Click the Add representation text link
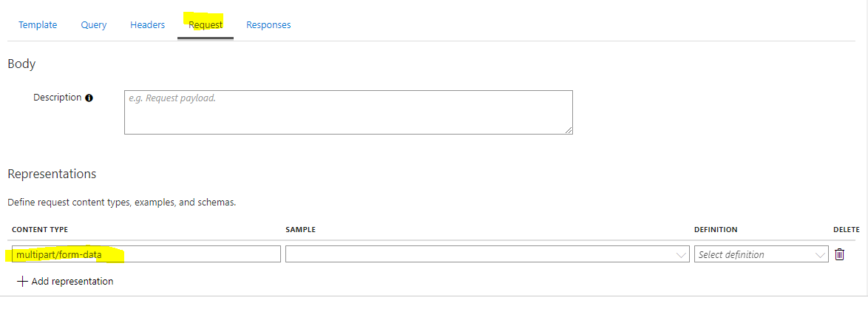 [72, 282]
